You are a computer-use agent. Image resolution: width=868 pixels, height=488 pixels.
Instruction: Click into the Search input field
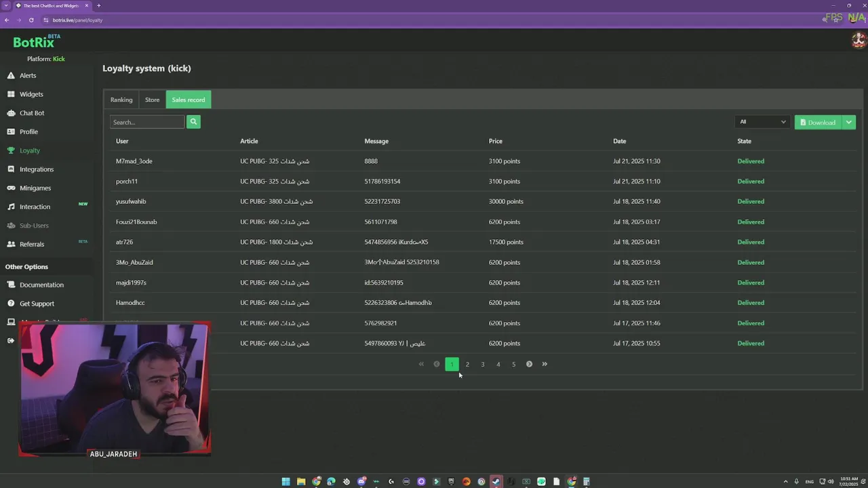(x=147, y=122)
